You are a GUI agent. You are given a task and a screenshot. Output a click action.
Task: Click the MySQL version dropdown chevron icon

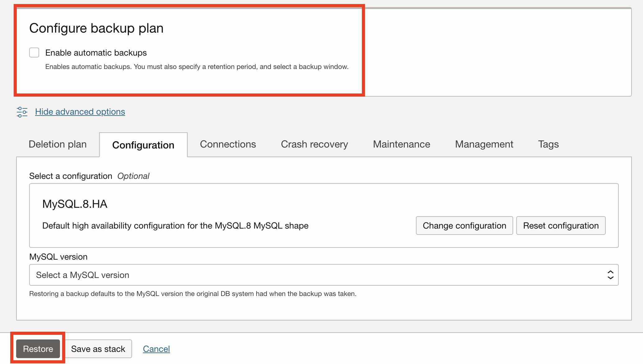pos(610,275)
